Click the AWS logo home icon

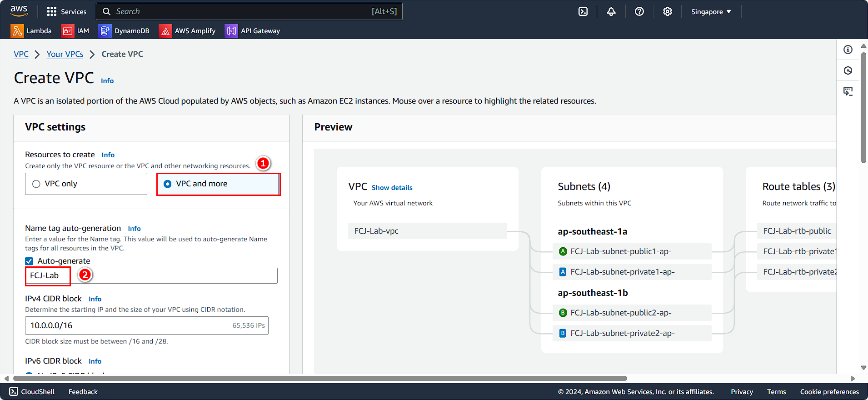[x=19, y=11]
